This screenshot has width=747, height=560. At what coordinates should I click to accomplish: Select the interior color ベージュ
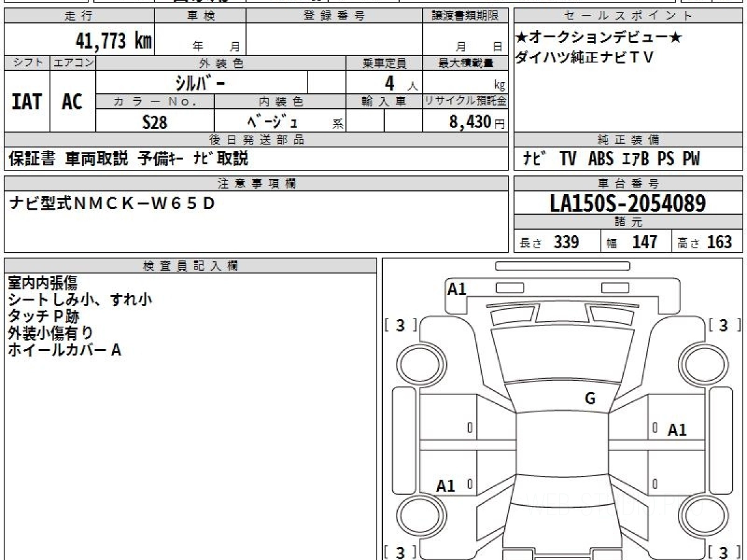click(x=272, y=122)
